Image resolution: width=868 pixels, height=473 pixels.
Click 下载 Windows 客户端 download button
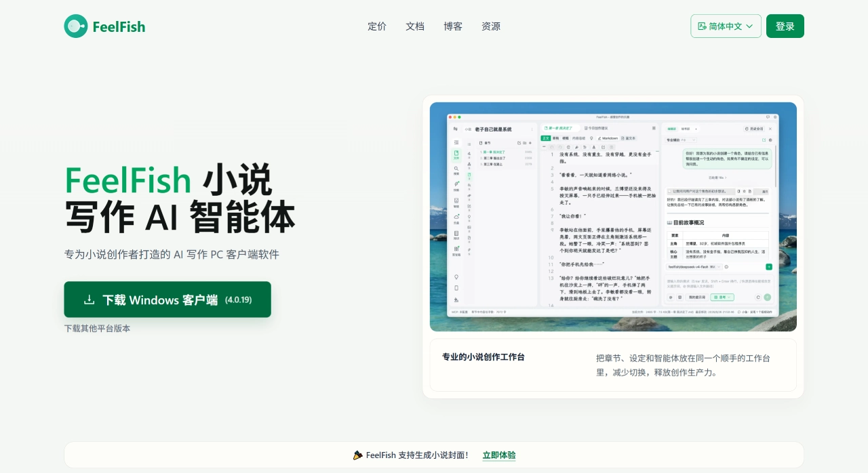(x=167, y=300)
